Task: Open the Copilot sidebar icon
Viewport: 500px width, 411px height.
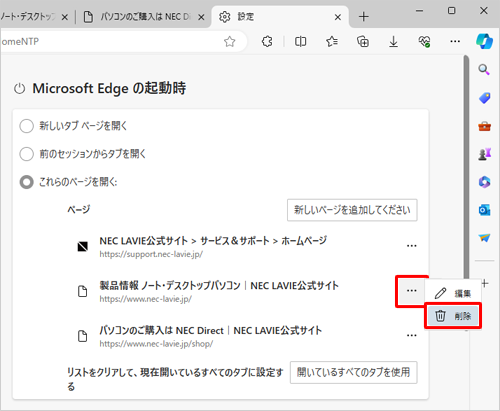Action: pyautogui.click(x=484, y=41)
